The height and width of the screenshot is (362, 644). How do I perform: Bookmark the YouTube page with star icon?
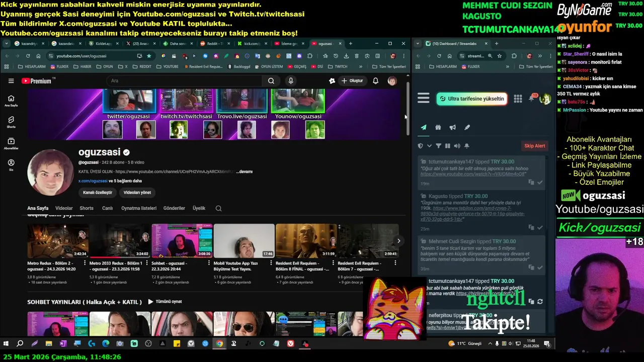[149, 56]
